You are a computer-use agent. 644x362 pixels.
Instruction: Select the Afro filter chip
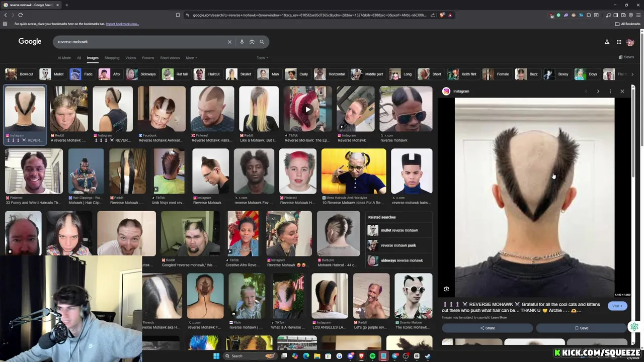click(110, 74)
